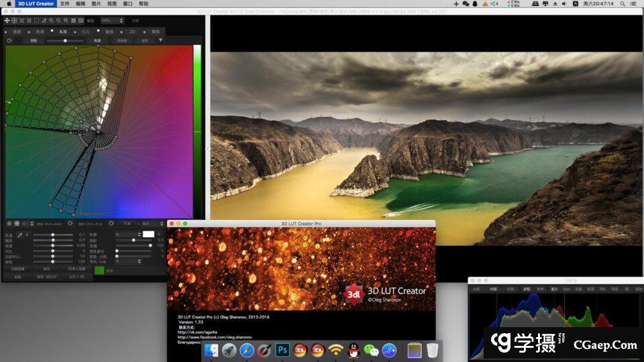
Task: Open the 文件 menu in menu bar
Action: (64, 3)
